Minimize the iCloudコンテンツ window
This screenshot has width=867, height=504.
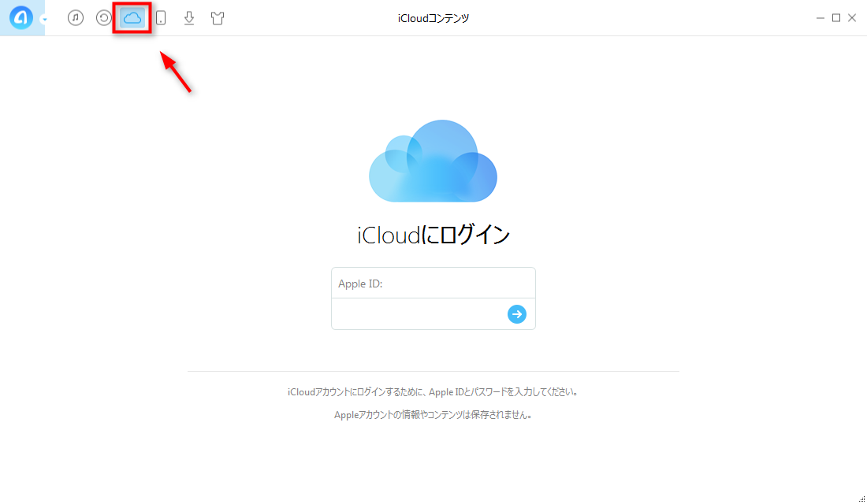pyautogui.click(x=820, y=18)
